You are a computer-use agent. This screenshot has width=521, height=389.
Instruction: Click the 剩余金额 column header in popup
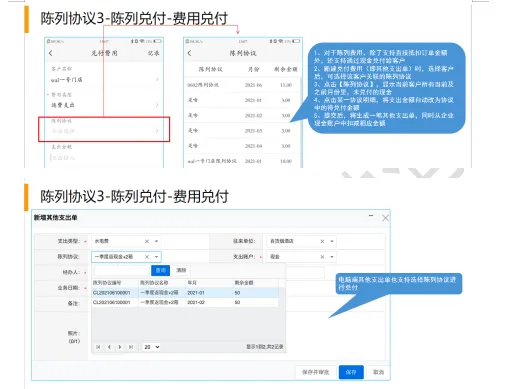tap(255, 283)
